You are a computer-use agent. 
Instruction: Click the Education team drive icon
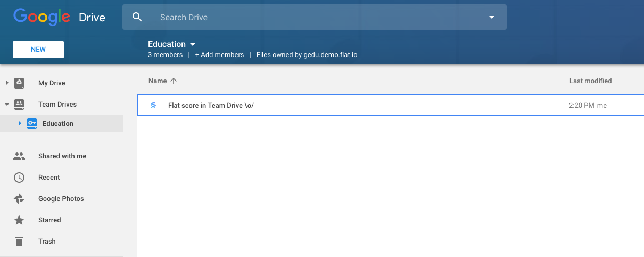pos(32,123)
